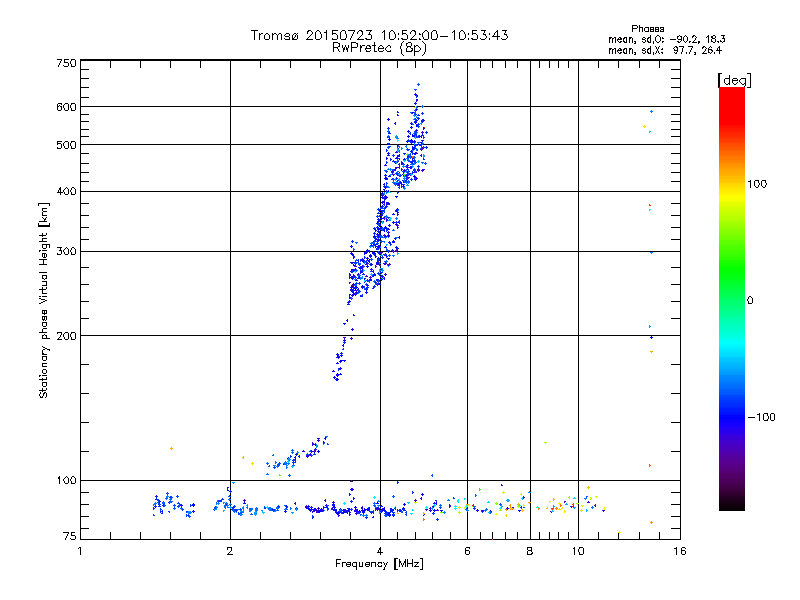Click y-axis tick label '500'

pos(66,145)
